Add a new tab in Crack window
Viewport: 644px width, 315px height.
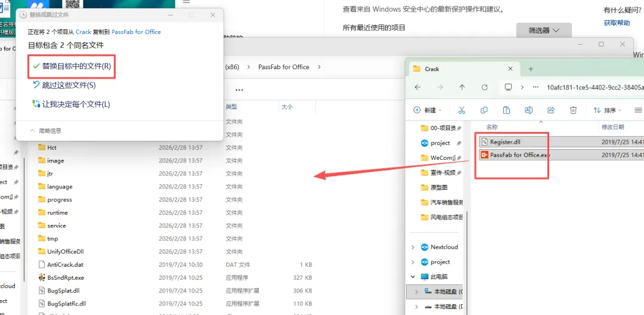(531, 69)
